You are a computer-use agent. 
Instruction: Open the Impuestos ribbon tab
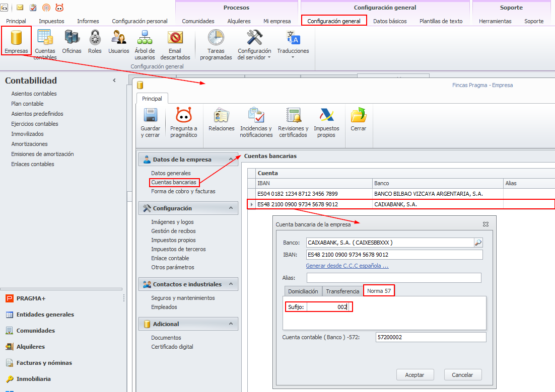point(52,21)
